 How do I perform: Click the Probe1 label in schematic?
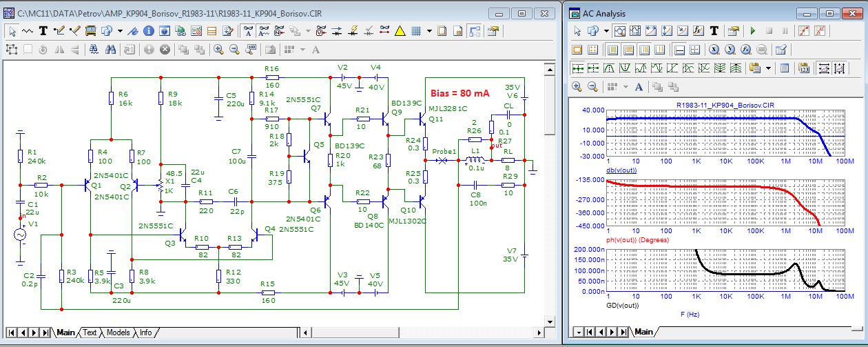point(445,151)
